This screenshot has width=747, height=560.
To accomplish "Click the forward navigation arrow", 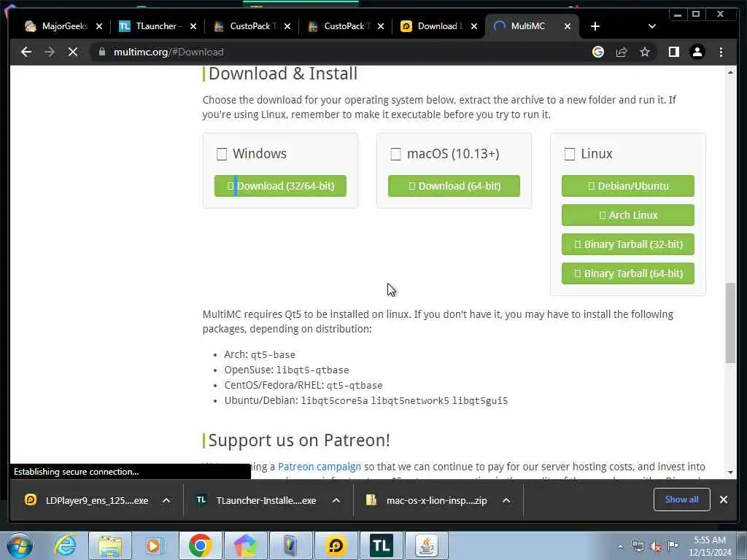I will (x=50, y=52).
